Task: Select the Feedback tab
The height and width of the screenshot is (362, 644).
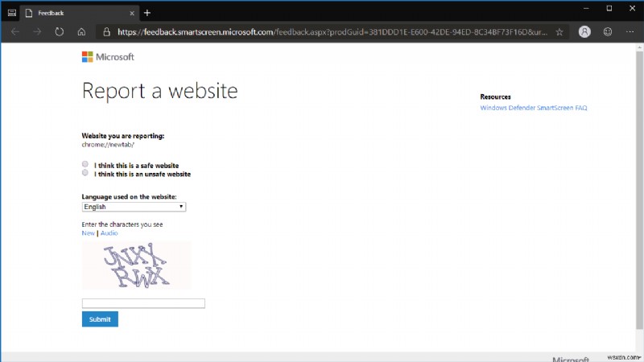Action: point(80,13)
